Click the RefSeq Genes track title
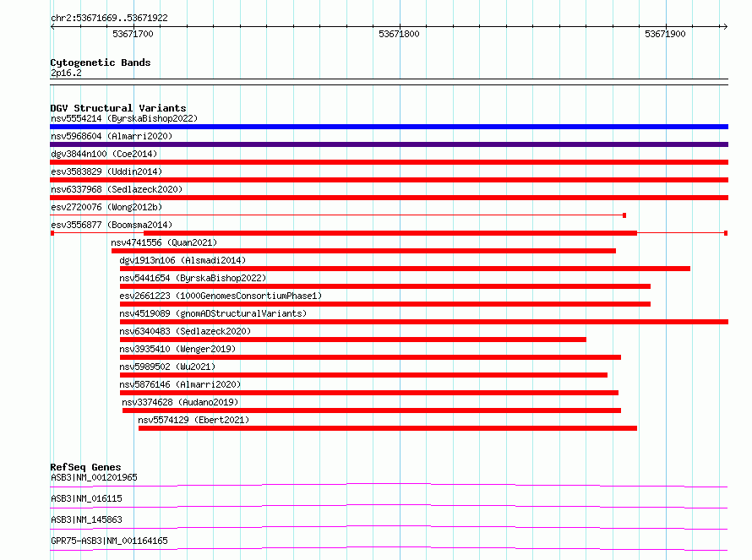 [x=85, y=467]
